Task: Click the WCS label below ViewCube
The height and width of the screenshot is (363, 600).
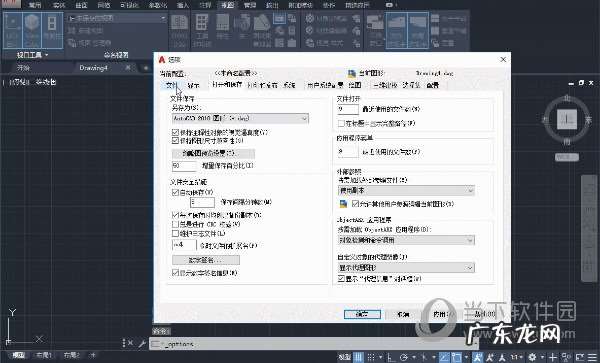Action: [567, 157]
